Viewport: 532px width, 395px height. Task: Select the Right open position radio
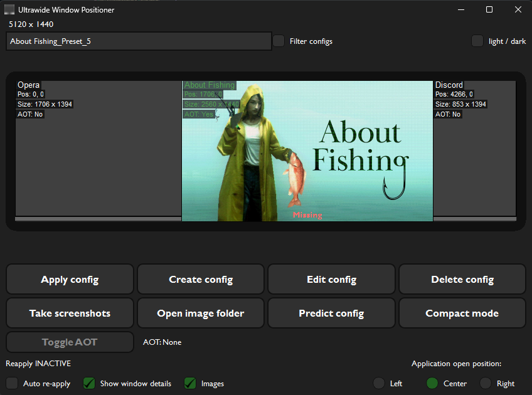(486, 384)
